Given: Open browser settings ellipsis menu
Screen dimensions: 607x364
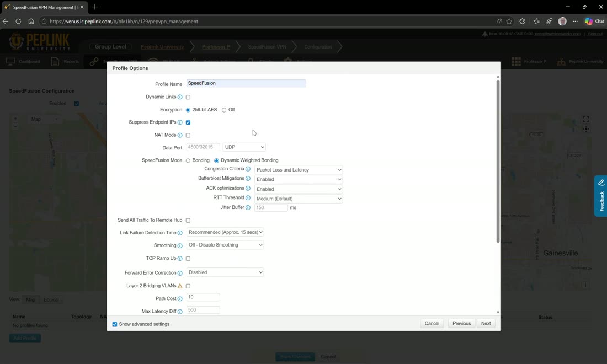Looking at the screenshot, I should [x=575, y=22].
